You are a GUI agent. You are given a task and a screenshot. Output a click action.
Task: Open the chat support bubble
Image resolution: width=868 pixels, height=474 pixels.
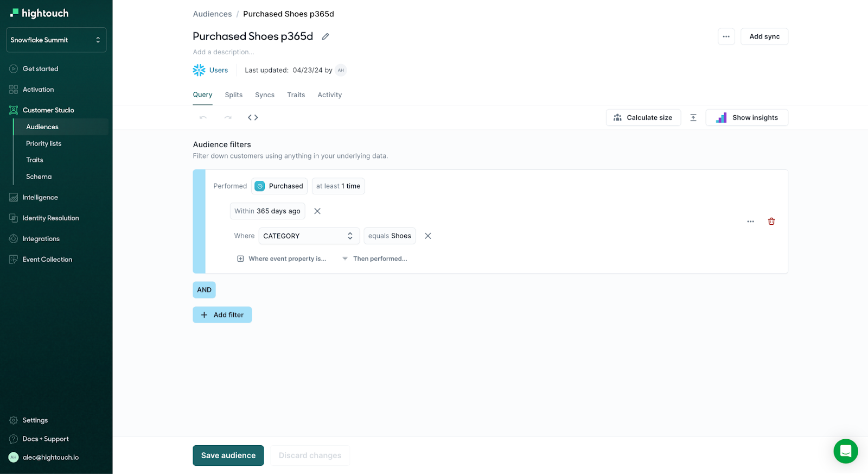pos(845,451)
